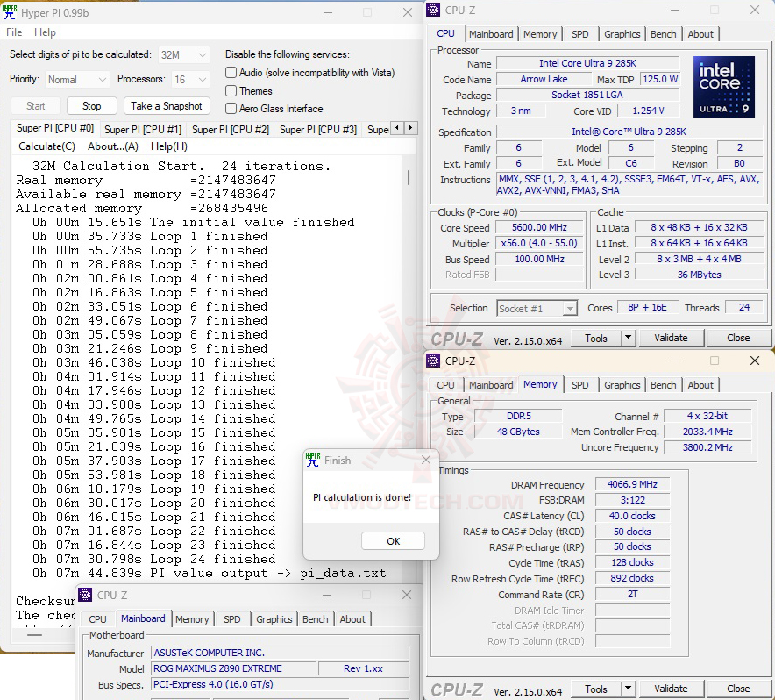Click the CAS# Latency 40.0 clocks value
775x700 pixels.
(632, 516)
